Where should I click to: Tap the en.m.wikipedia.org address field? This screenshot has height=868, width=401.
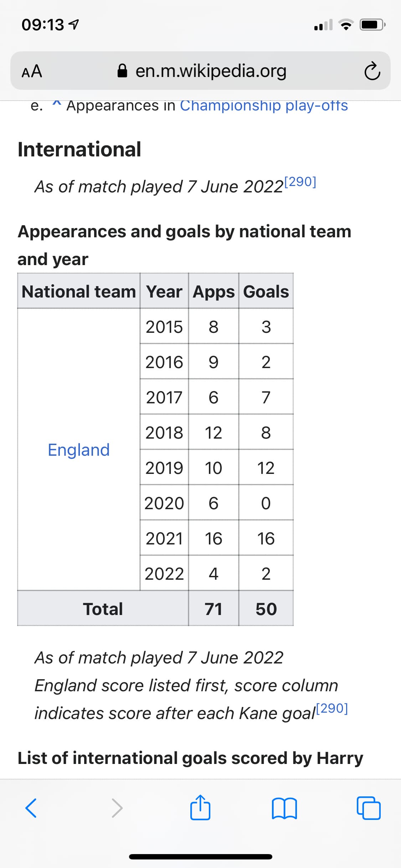tap(200, 71)
